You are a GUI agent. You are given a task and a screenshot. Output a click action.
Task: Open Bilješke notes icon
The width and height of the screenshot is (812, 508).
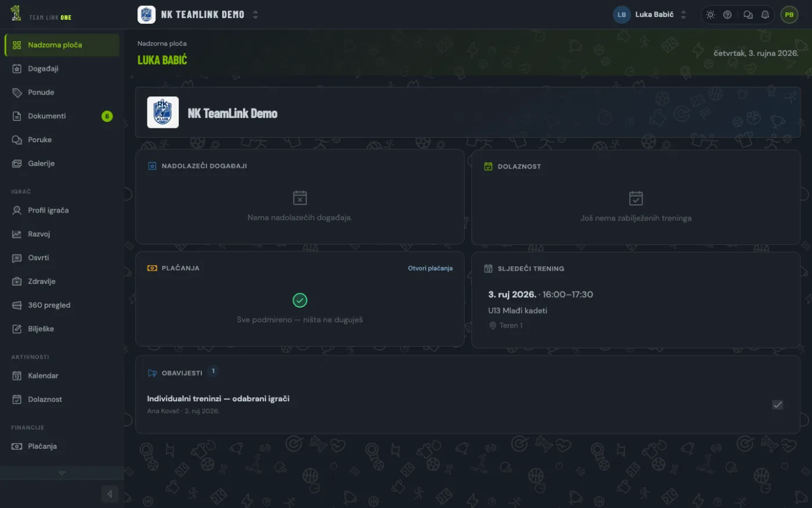coord(17,329)
